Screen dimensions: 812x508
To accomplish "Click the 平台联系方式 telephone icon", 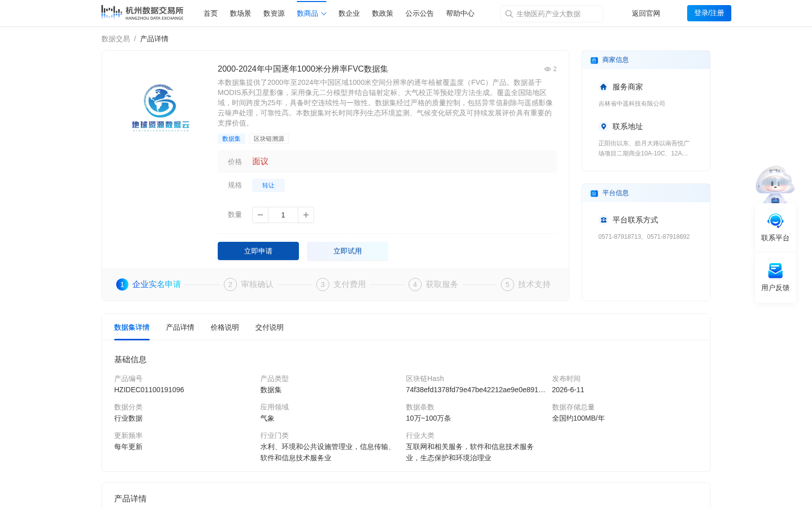I will (x=603, y=220).
